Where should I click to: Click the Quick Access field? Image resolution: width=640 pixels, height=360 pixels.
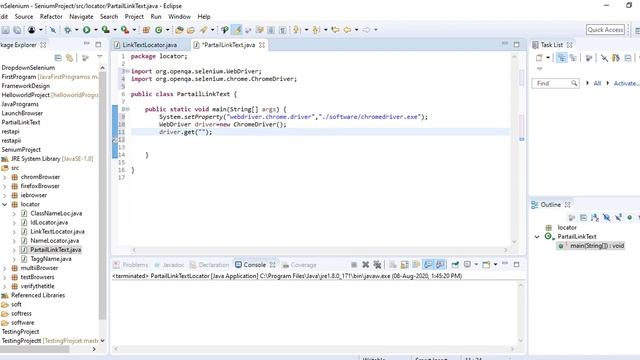(x=605, y=30)
